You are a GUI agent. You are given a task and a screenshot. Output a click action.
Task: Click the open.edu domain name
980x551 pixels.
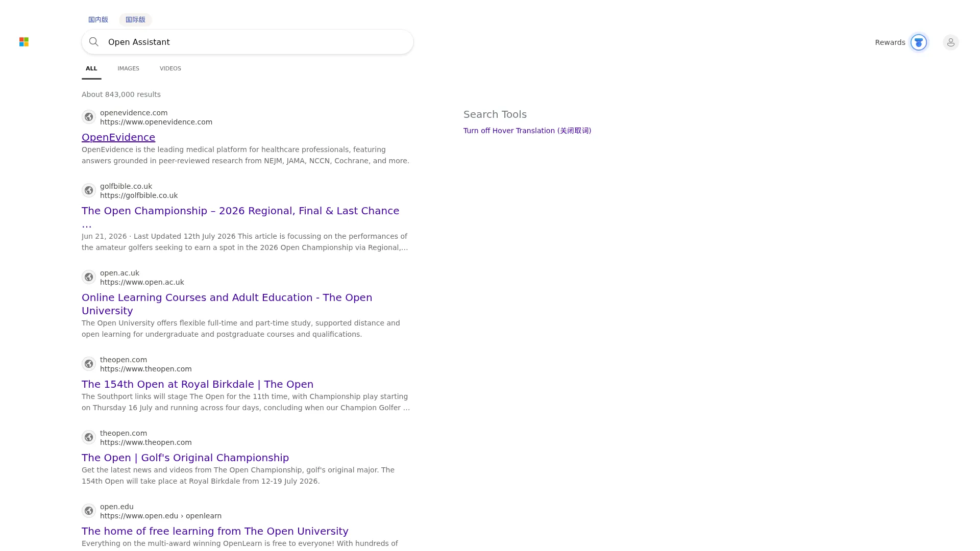click(x=117, y=507)
